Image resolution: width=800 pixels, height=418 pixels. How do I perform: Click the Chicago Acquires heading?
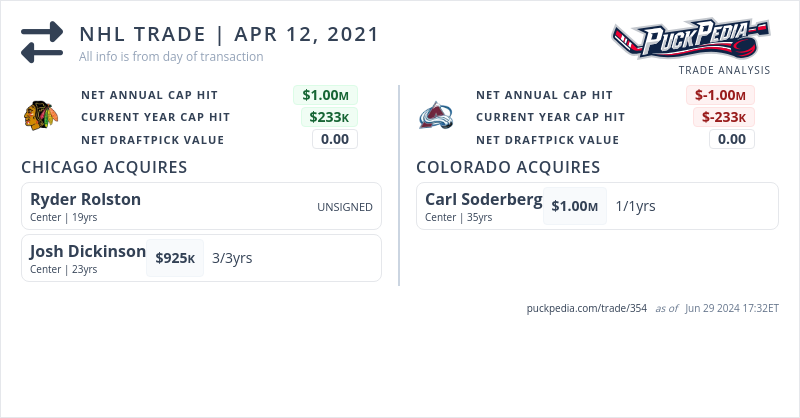click(104, 167)
